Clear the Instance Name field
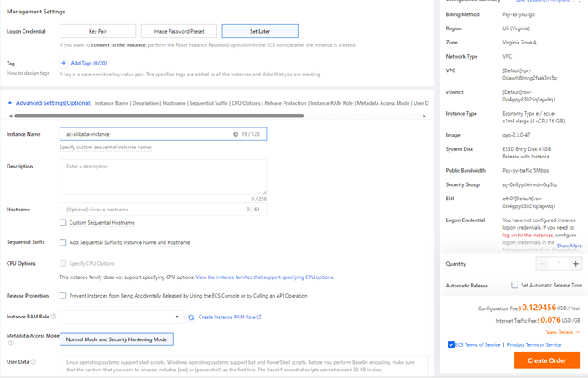The image size is (588, 378). coord(236,134)
